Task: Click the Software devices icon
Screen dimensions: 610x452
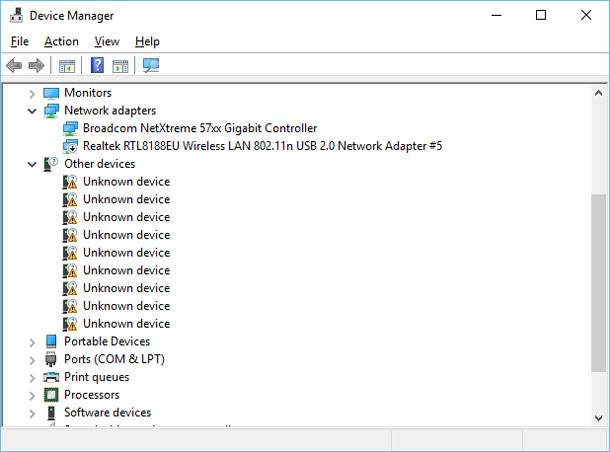Action: pyautogui.click(x=51, y=413)
